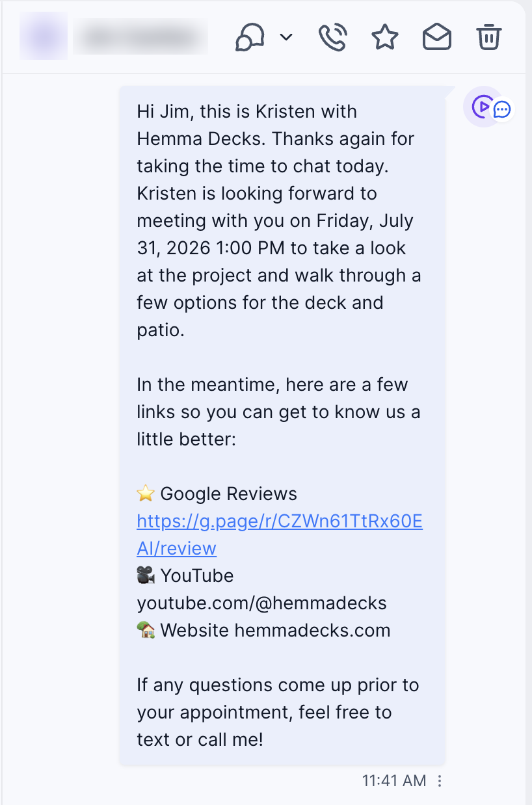The width and height of the screenshot is (532, 805).
Task: Click the "AI/review" second line of the link
Action: coord(176,548)
